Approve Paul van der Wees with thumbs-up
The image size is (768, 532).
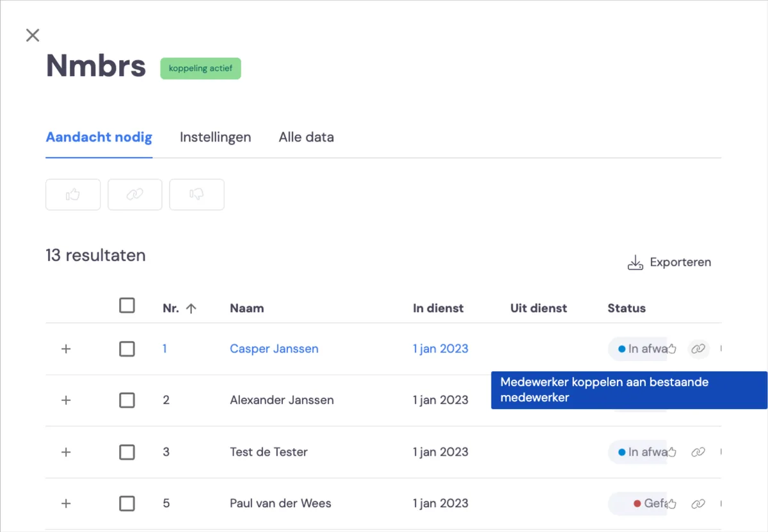pos(672,504)
